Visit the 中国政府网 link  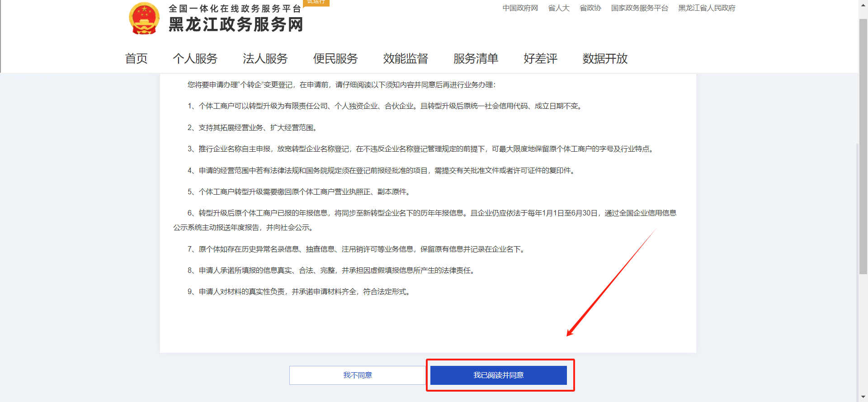pyautogui.click(x=520, y=8)
